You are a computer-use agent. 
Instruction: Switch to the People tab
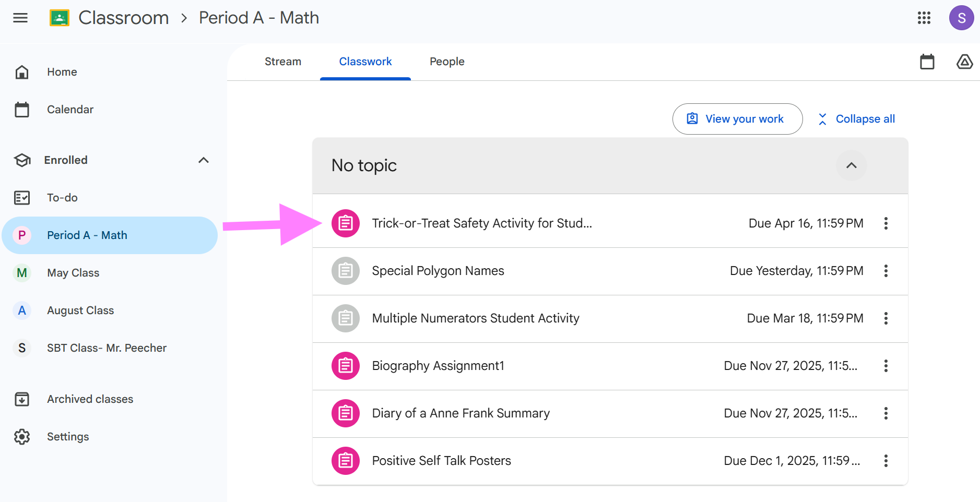[447, 62]
